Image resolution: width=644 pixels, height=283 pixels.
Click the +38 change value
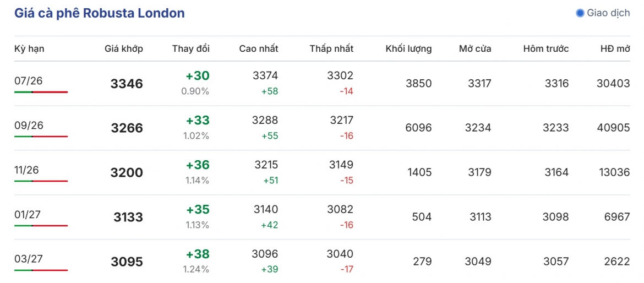[x=198, y=254]
